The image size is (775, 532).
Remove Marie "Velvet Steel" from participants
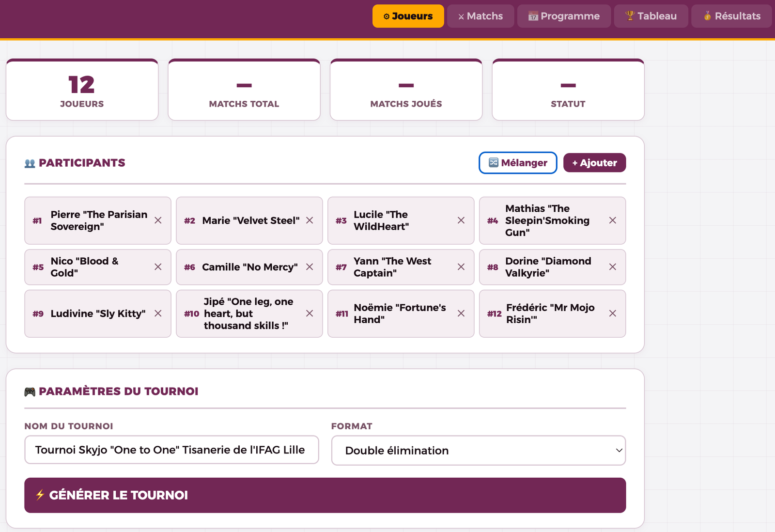coord(310,220)
